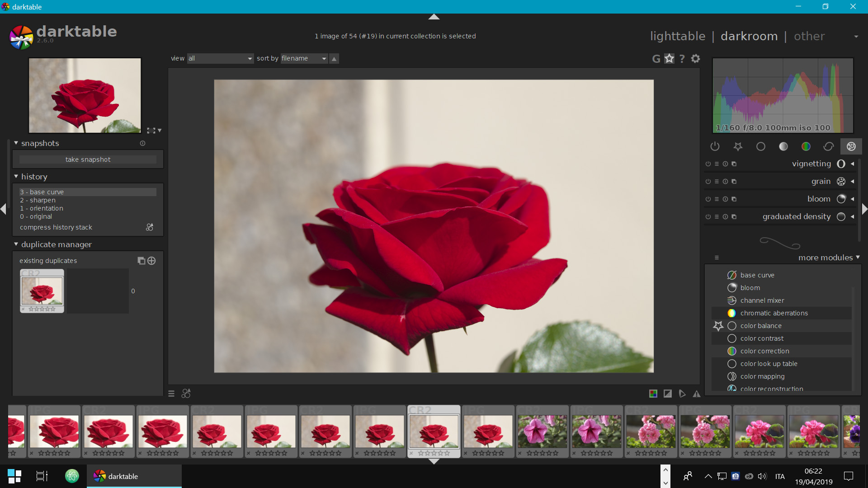
Task: Show active modules group
Action: 715,146
